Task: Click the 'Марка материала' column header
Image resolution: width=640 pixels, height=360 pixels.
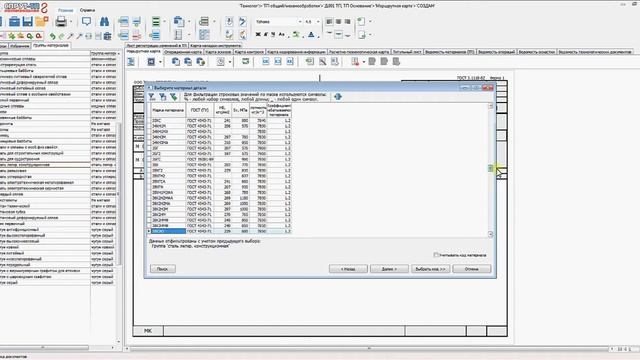Action: click(x=168, y=110)
